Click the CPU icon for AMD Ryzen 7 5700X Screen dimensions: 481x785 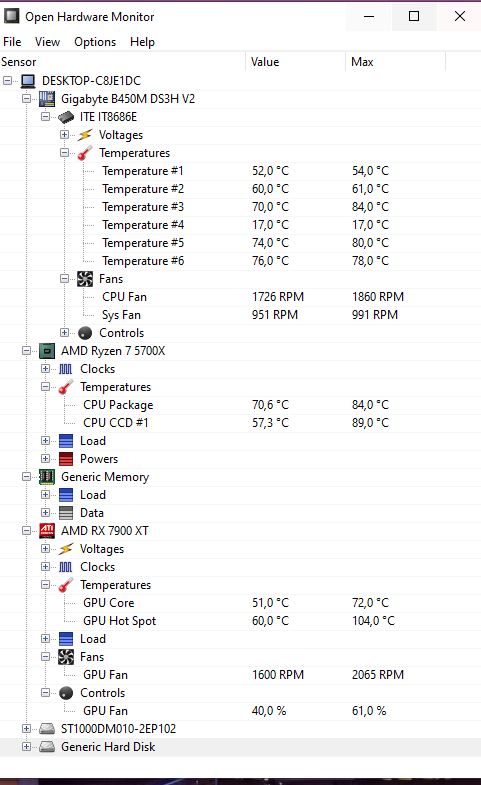(x=47, y=351)
